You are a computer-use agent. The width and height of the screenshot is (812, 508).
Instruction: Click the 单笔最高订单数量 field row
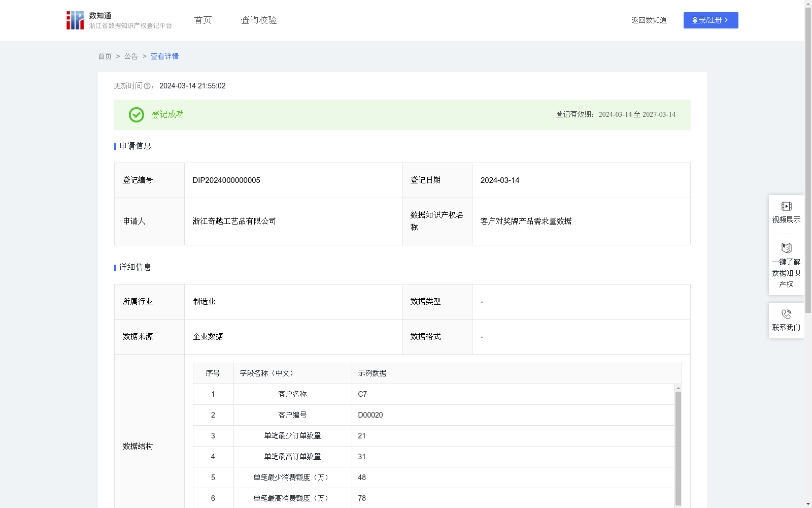(x=433, y=457)
